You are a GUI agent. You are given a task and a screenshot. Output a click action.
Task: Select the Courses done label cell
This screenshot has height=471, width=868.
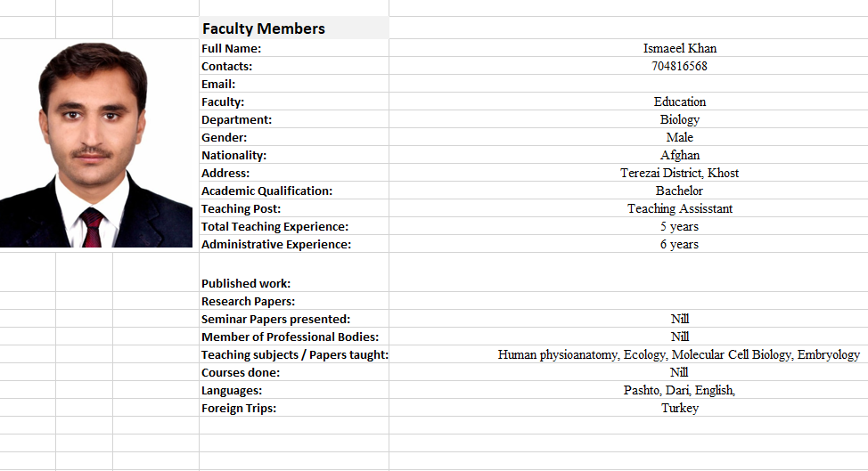(294, 372)
